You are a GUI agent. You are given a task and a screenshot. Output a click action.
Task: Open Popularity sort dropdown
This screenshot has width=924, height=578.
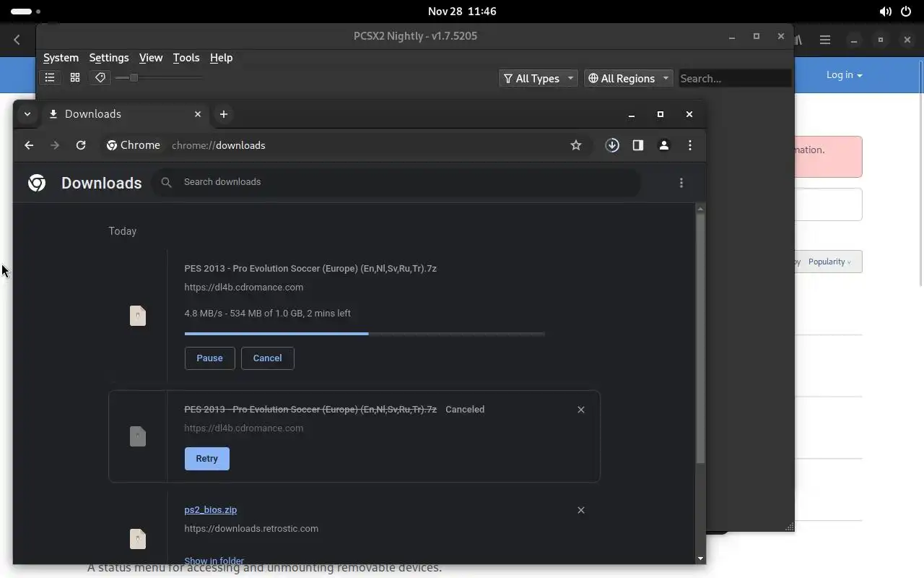coord(829,262)
